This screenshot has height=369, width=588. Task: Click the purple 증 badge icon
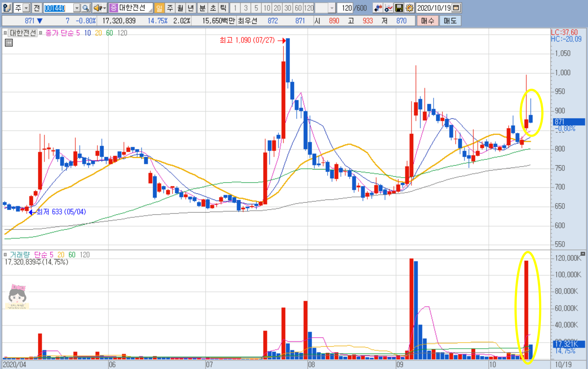[113, 8]
